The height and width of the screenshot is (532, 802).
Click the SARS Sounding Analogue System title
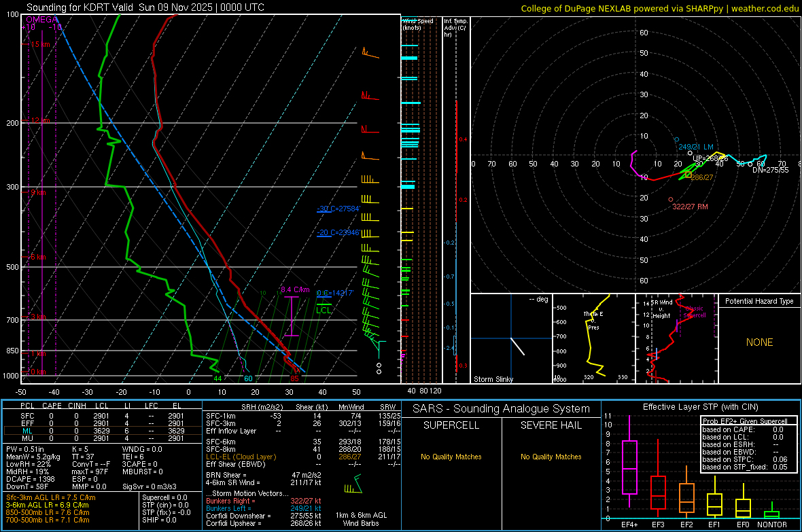(502, 409)
